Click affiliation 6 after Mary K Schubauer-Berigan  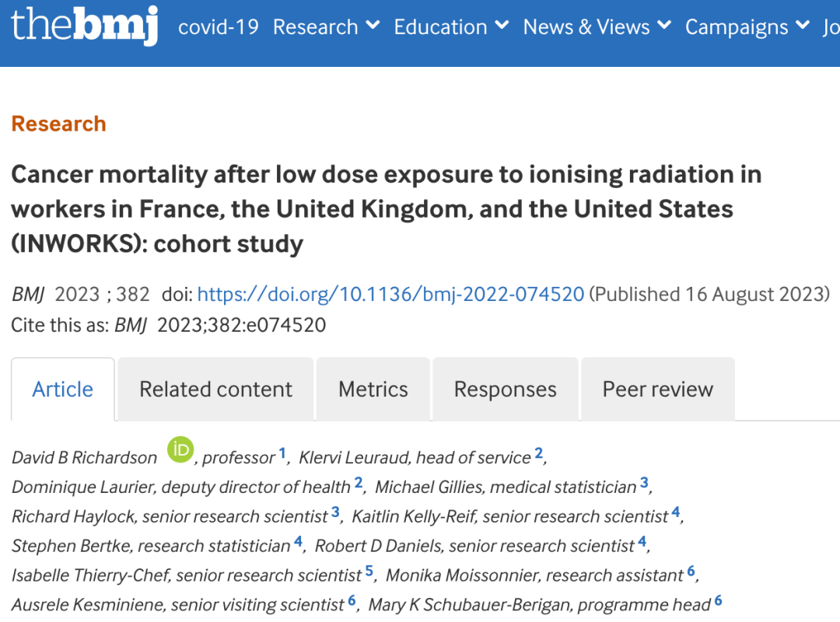coord(718,600)
